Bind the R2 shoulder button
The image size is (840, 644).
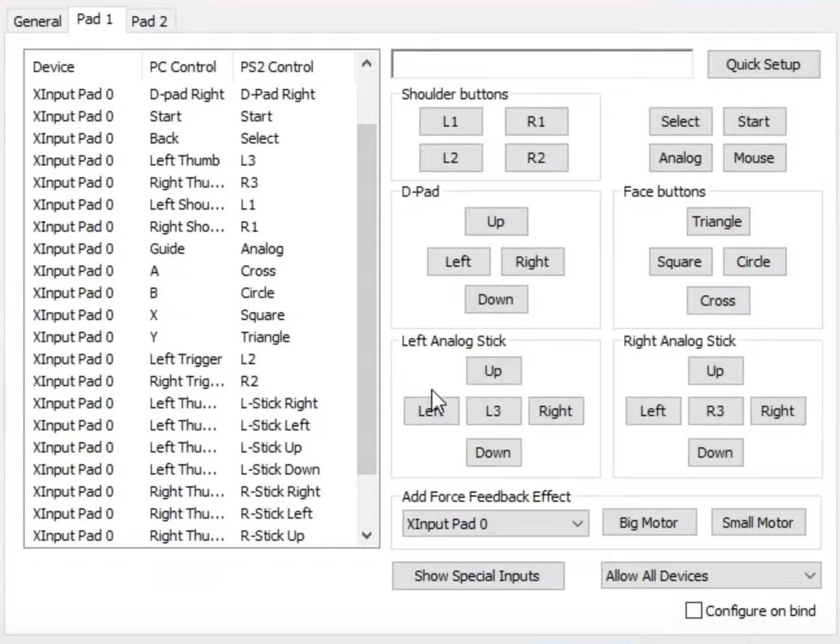pyautogui.click(x=536, y=158)
